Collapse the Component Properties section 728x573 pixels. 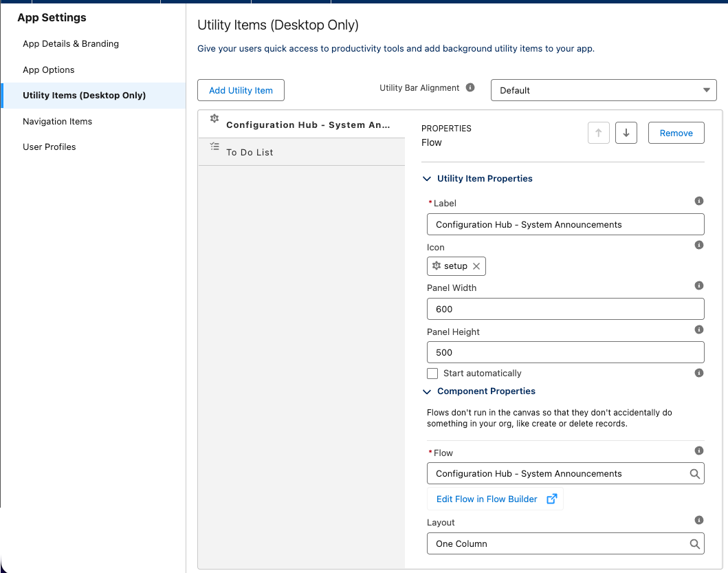[427, 391]
